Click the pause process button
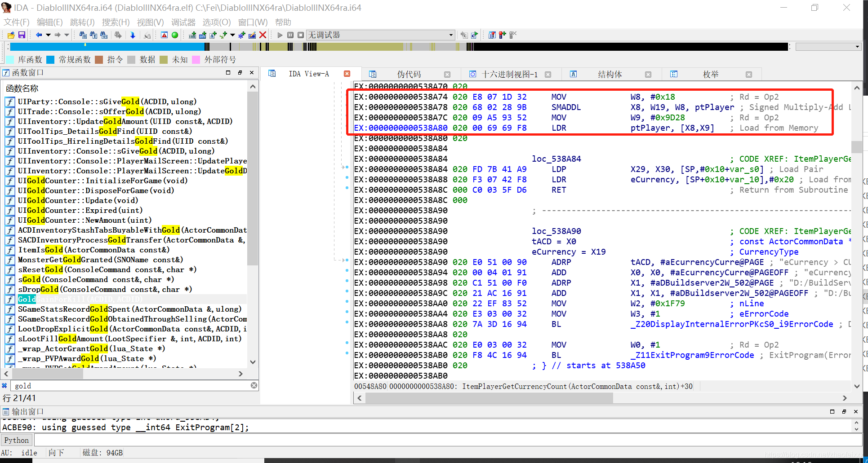 point(290,35)
